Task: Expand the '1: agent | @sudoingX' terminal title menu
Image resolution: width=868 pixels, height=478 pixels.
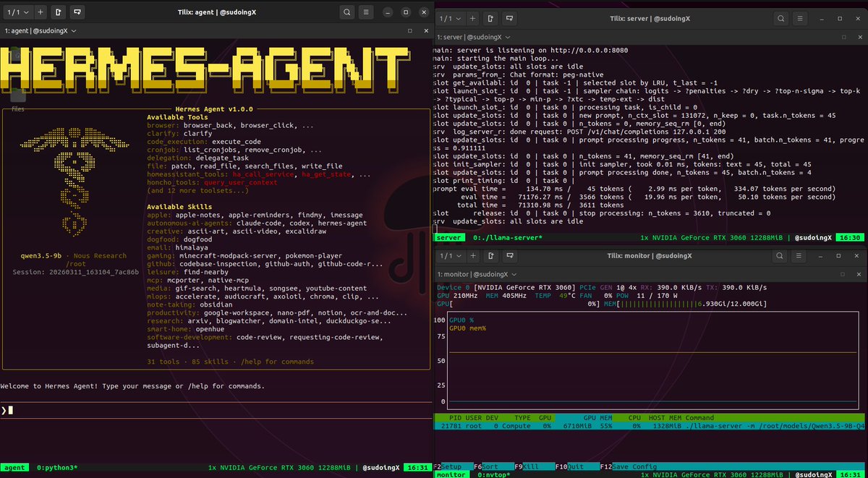Action: (41, 30)
